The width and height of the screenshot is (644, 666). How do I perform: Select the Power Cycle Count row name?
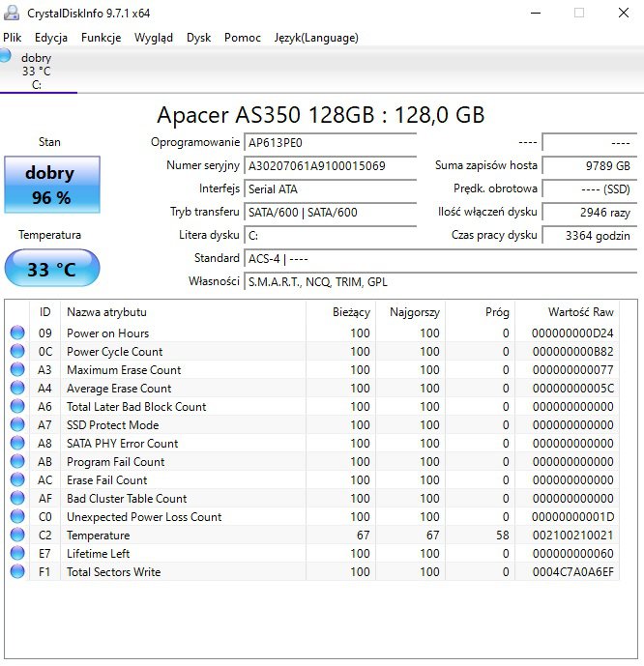[115, 352]
